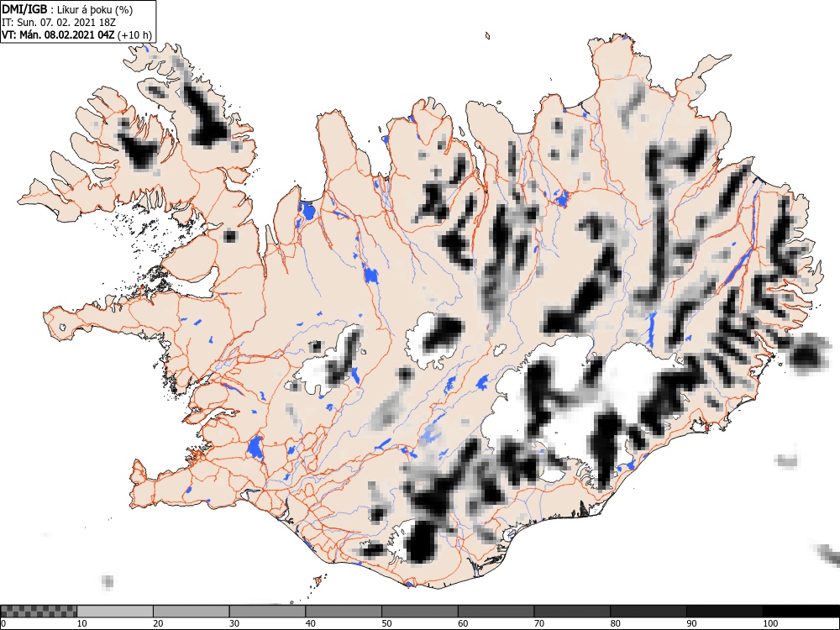Select the 70–80 darker legend segment
840x630 pixels.
pos(571,612)
